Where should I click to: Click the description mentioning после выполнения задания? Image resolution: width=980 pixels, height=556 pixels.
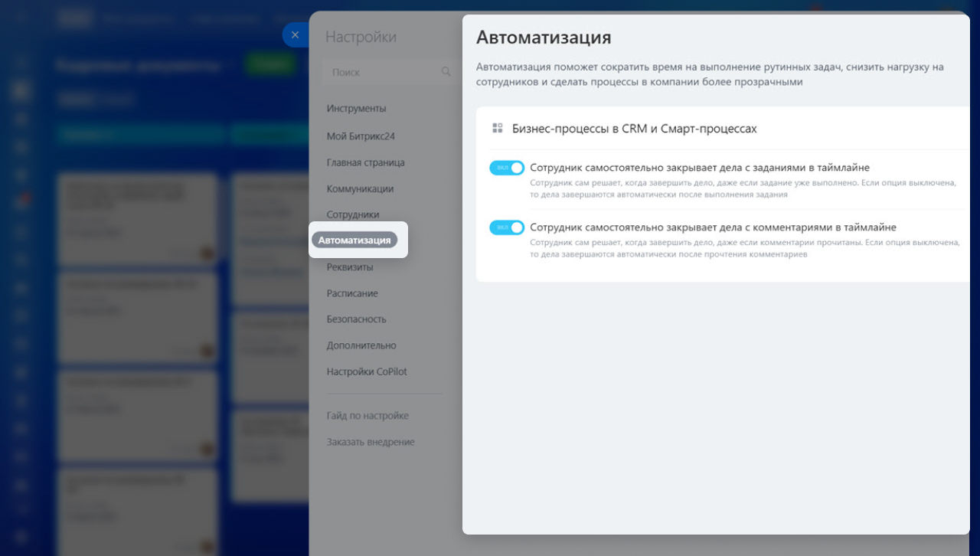coord(743,189)
